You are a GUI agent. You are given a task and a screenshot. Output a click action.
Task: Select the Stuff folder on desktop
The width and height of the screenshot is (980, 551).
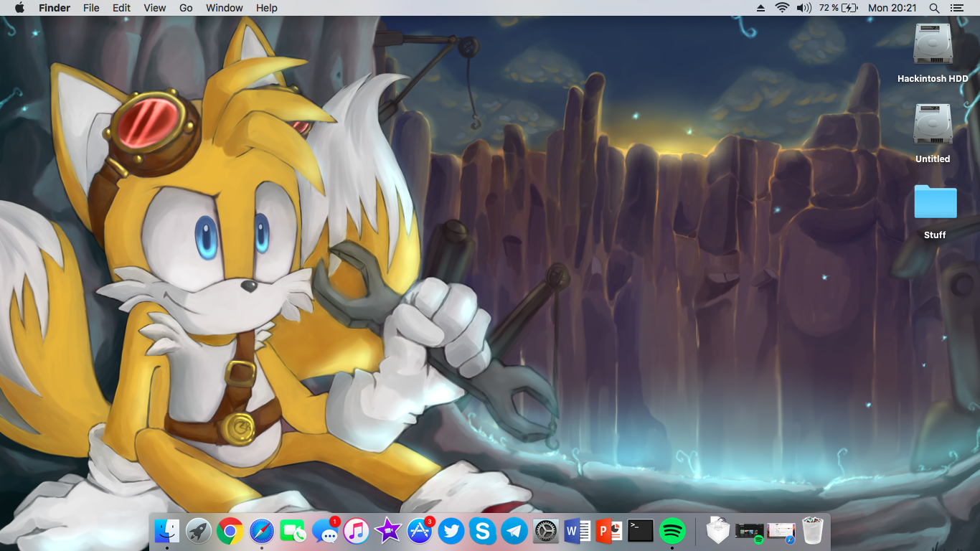coord(935,202)
